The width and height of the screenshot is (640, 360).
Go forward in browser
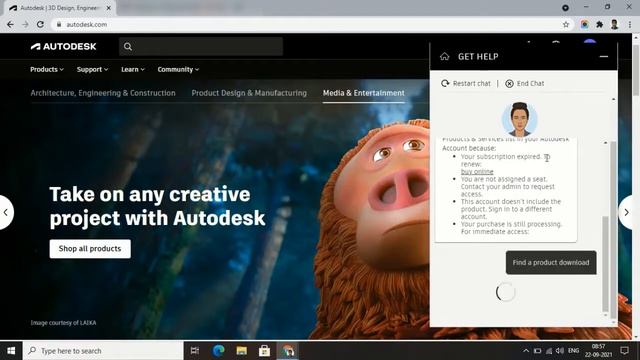(x=25, y=24)
